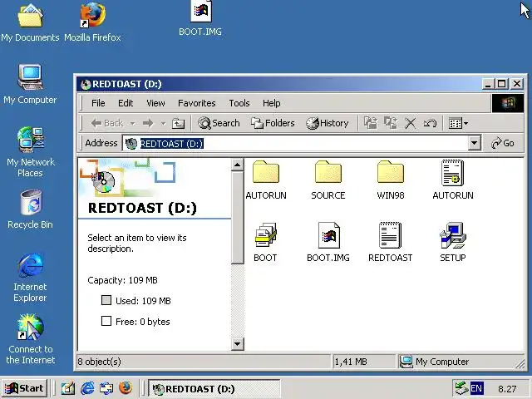Select the Recycle Bin desktop icon

(x=30, y=209)
